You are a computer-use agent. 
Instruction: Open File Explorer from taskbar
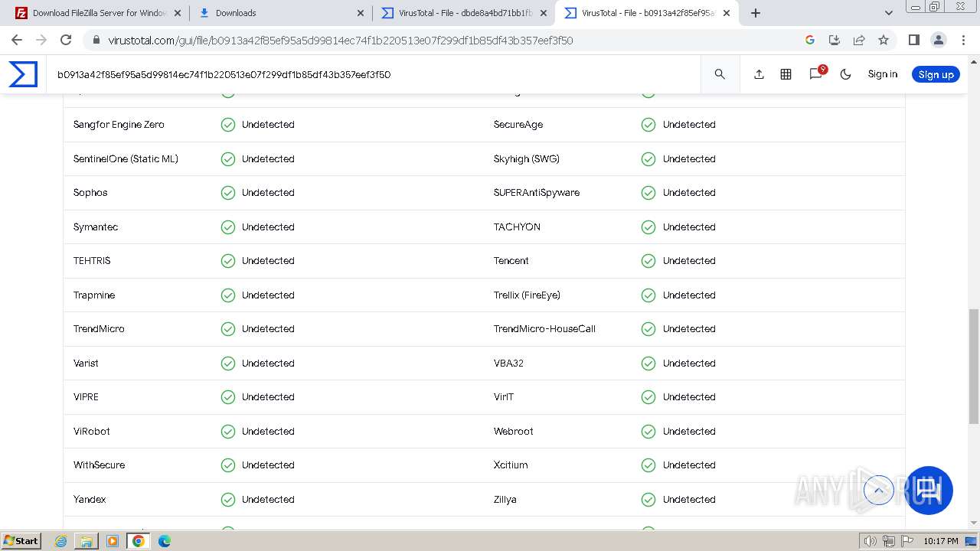click(x=87, y=541)
